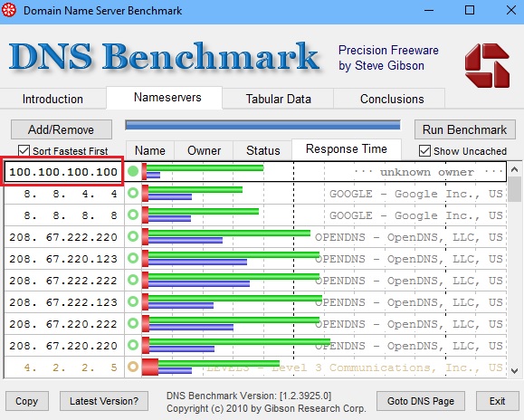Open the Introduction tab
Screen dimensions: 524x420
pos(52,99)
